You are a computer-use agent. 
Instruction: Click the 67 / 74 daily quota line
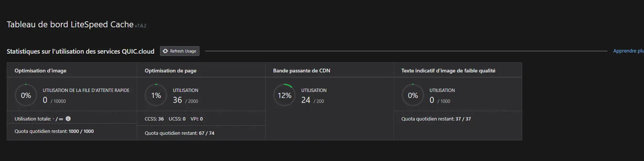point(179,133)
